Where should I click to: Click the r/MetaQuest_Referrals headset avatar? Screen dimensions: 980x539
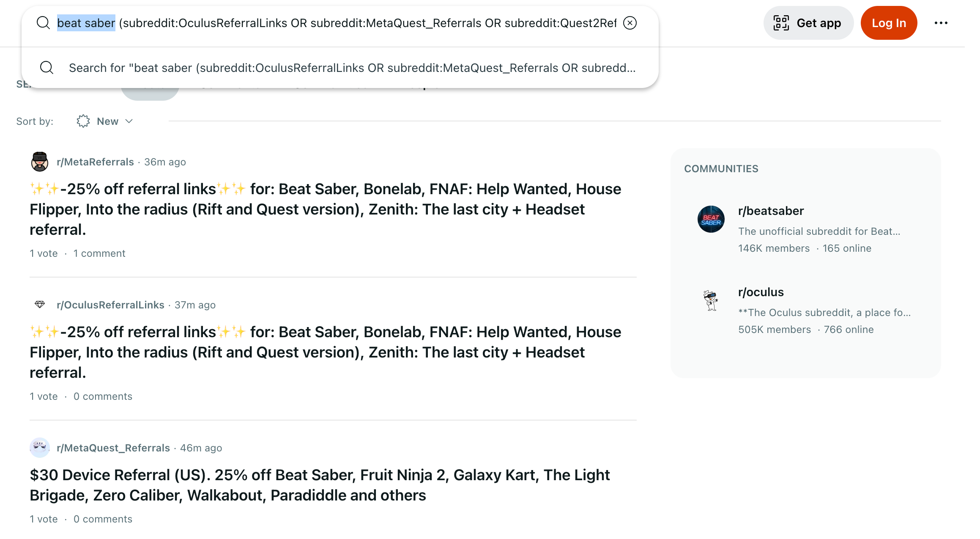pos(39,448)
